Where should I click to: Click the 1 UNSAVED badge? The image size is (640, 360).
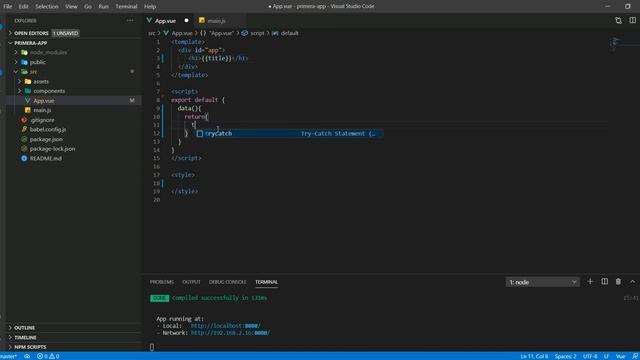click(x=65, y=33)
